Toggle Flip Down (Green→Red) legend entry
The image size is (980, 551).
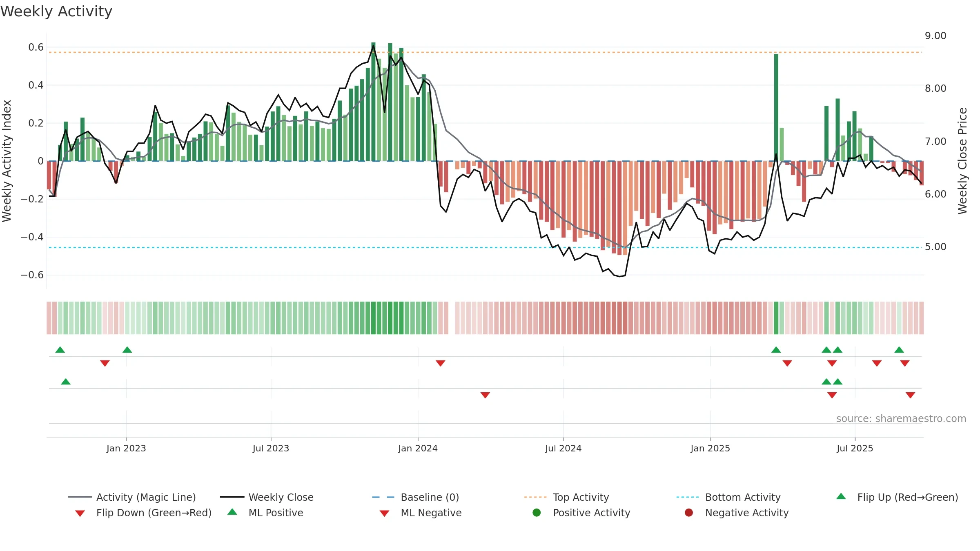tap(143, 513)
